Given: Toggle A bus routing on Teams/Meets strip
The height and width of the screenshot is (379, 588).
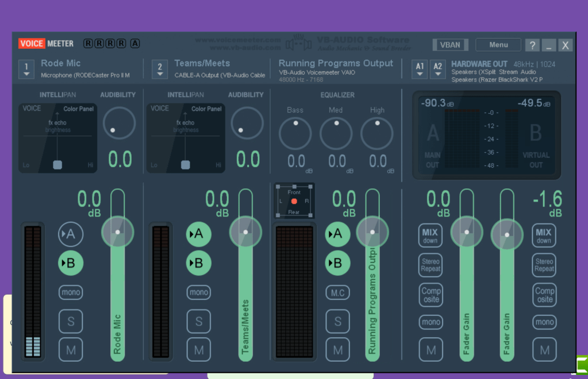Looking at the screenshot, I should click(198, 234).
